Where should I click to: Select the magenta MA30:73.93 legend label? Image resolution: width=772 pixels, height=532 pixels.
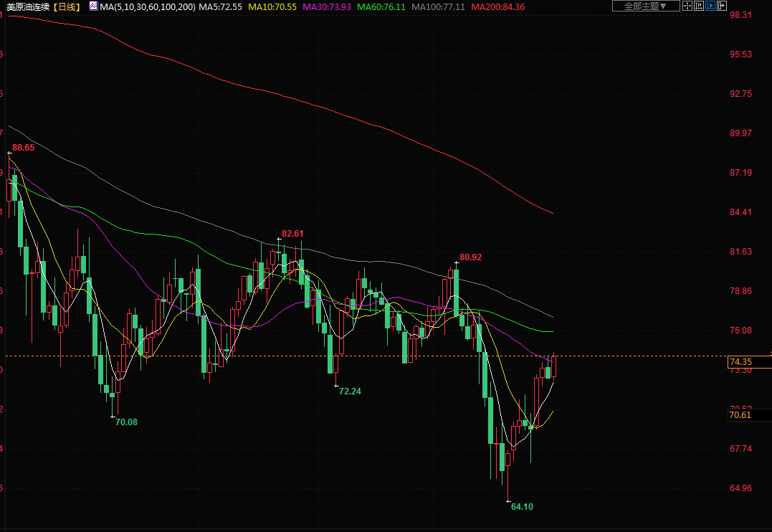(327, 6)
